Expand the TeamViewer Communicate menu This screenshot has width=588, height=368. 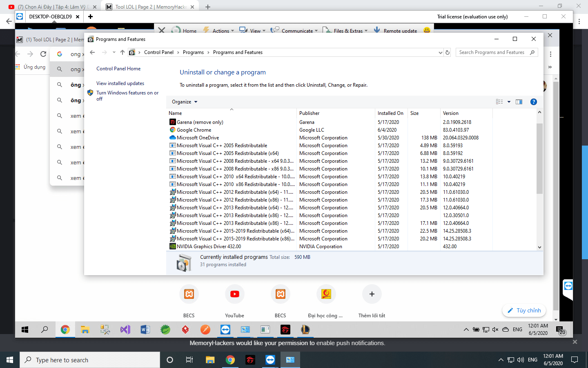click(x=294, y=31)
